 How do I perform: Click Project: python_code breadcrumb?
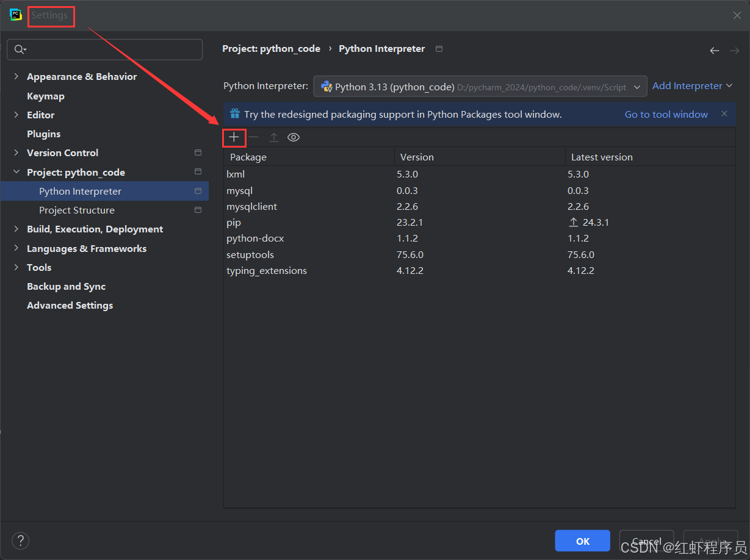click(x=271, y=49)
